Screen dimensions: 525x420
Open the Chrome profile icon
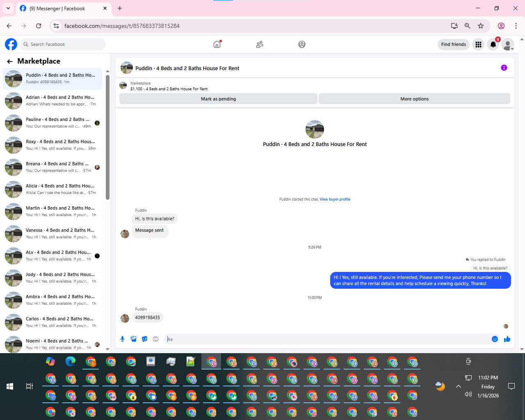(501, 26)
